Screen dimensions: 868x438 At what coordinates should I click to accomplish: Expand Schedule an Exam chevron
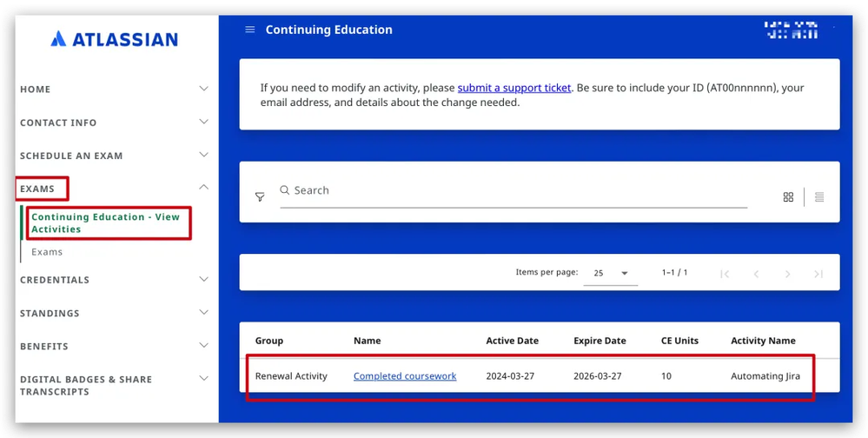point(203,155)
